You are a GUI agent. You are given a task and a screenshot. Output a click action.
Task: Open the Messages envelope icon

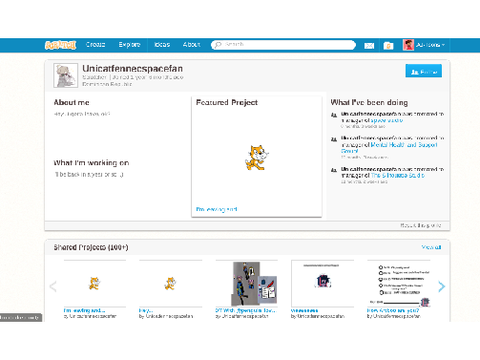pyautogui.click(x=369, y=46)
